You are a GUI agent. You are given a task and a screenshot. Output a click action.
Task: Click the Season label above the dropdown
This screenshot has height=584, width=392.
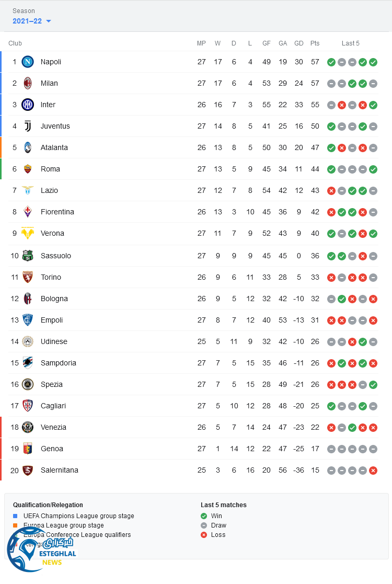[x=24, y=11]
